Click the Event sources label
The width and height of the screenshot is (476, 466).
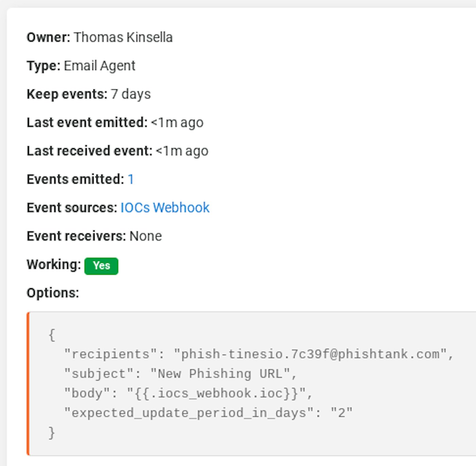72,208
